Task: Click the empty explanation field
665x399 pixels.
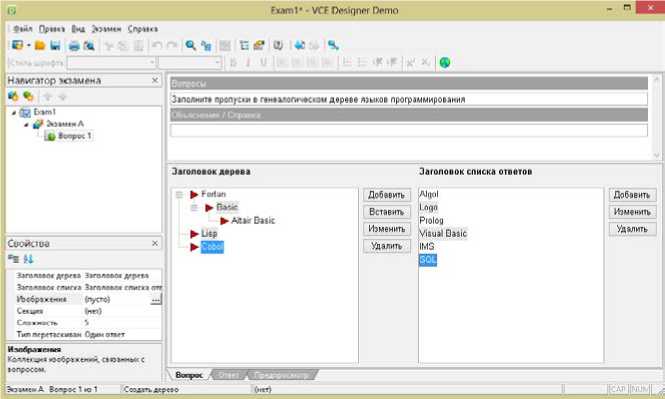Action: 408,130
